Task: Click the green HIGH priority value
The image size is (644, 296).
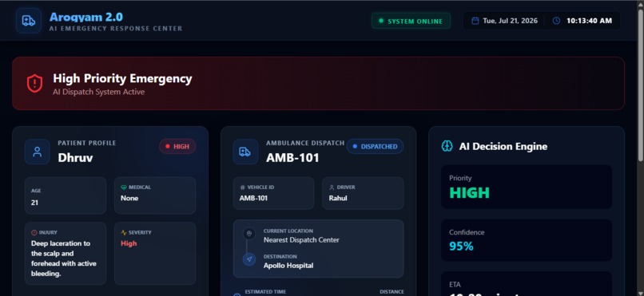Action: coord(470,193)
